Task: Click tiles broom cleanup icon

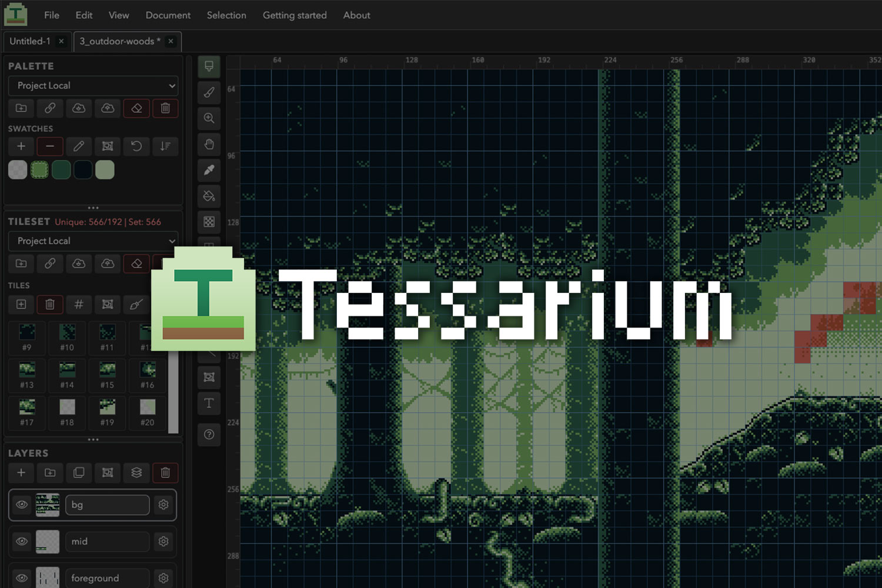Action: click(136, 304)
